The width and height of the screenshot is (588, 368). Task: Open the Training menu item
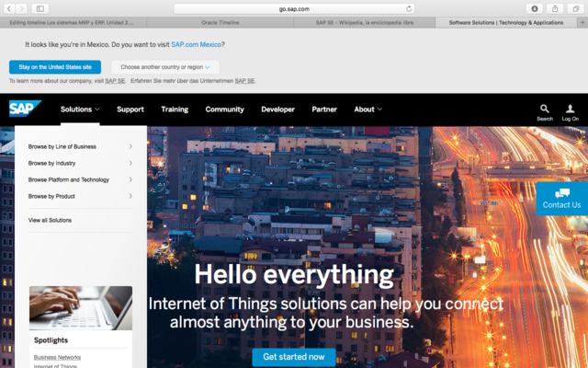175,109
